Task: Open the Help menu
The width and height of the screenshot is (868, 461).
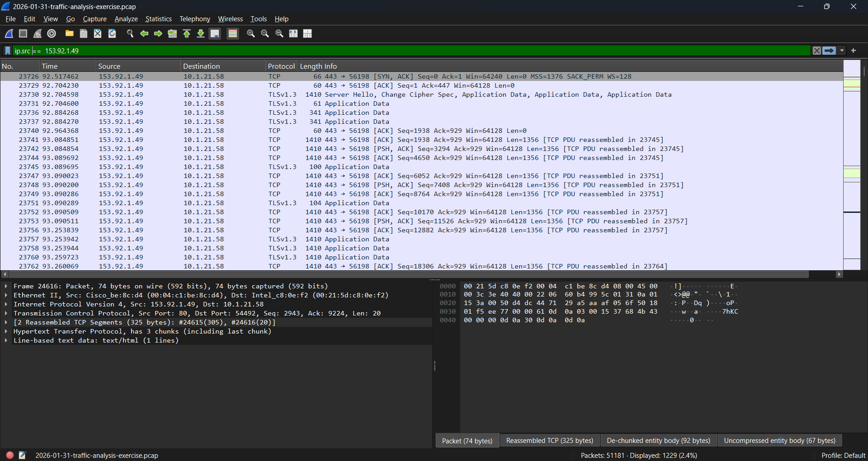Action: [x=281, y=19]
